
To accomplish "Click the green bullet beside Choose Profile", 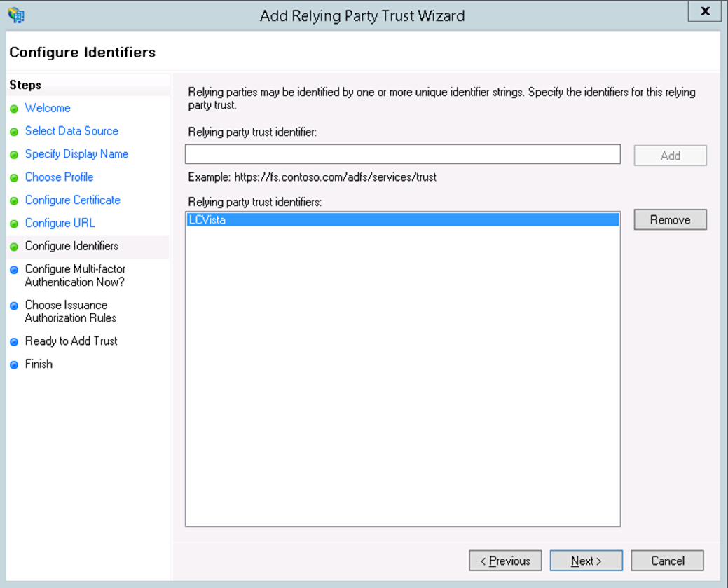I will 14,179.
